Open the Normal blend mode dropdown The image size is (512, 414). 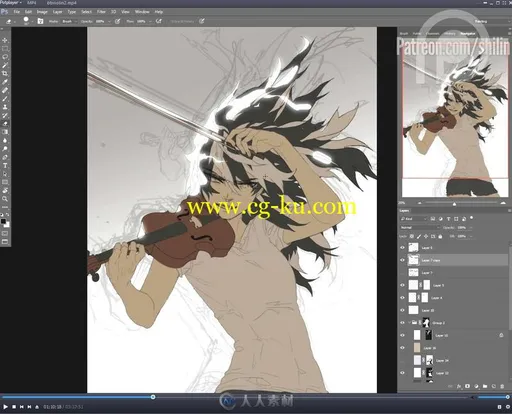click(420, 227)
